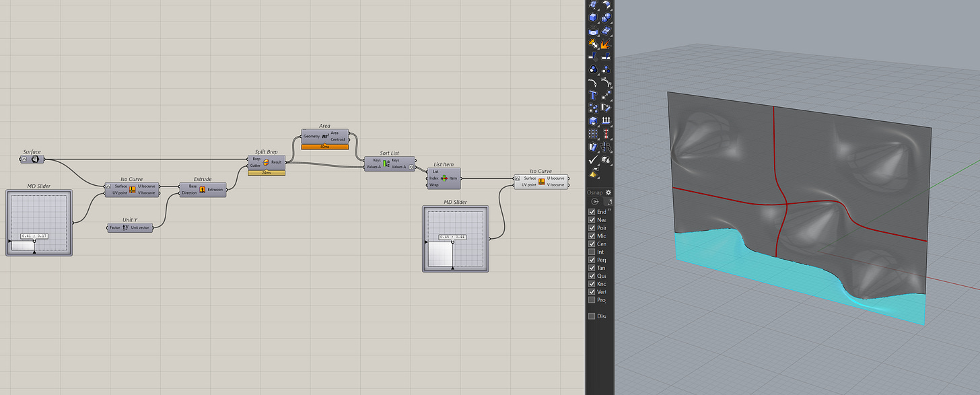980x395 pixels.
Task: Expand the Osnap panel overflow chevrons
Action: click(610, 209)
